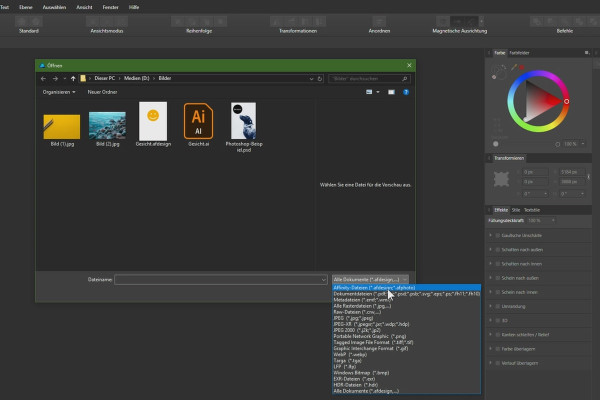Open the Ebene menu
The height and width of the screenshot is (400, 600).
[x=26, y=7]
